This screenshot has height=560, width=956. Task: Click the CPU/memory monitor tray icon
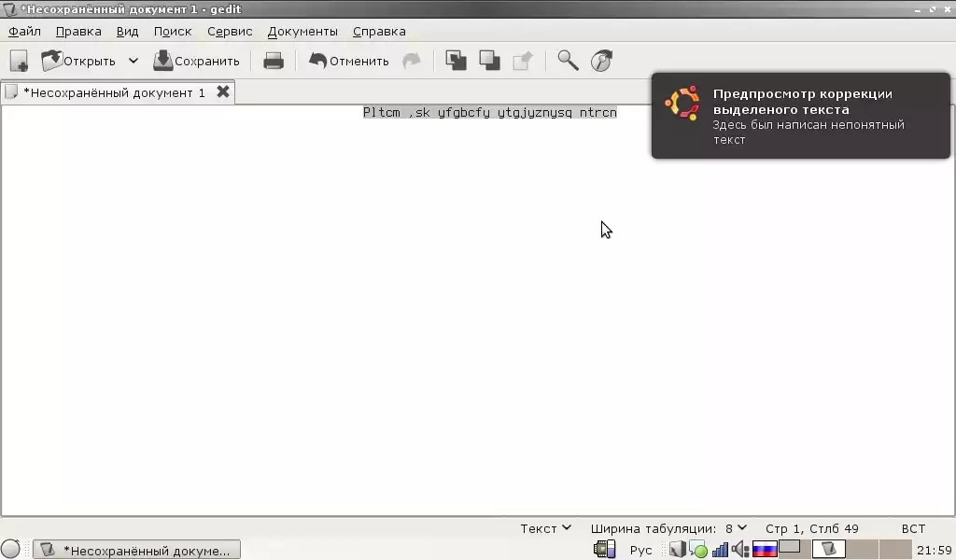[x=604, y=550]
